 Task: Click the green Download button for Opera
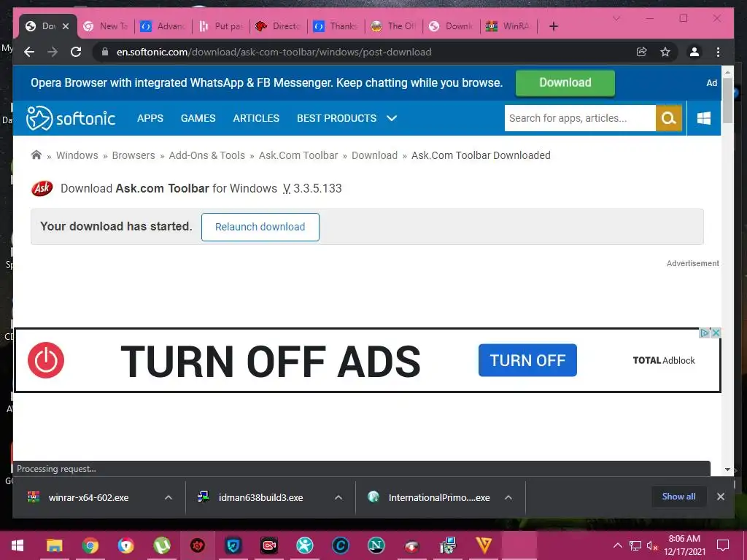pyautogui.click(x=565, y=82)
